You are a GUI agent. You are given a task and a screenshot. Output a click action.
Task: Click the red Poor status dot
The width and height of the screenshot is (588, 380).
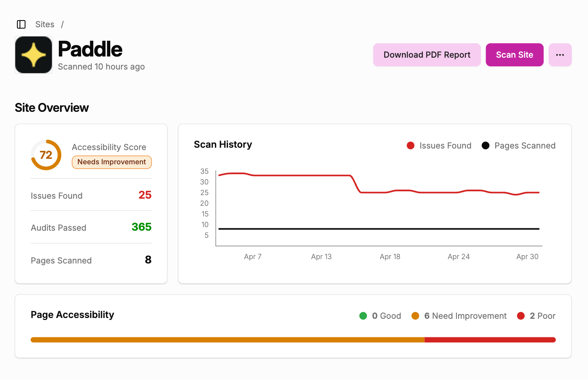tap(521, 316)
